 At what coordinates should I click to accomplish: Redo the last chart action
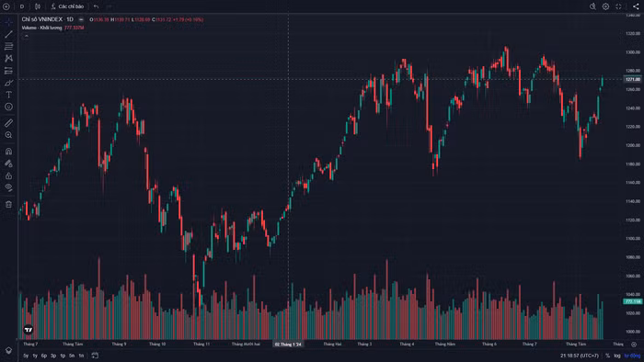click(x=109, y=6)
